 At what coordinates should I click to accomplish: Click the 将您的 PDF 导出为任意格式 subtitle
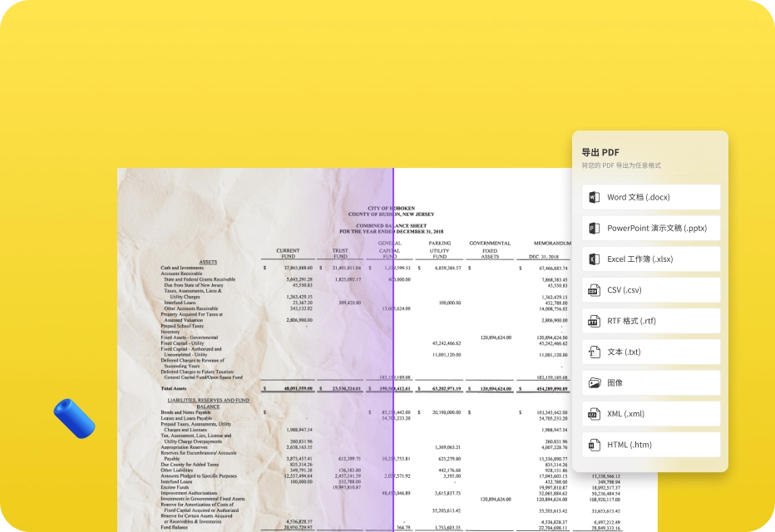pos(621,165)
